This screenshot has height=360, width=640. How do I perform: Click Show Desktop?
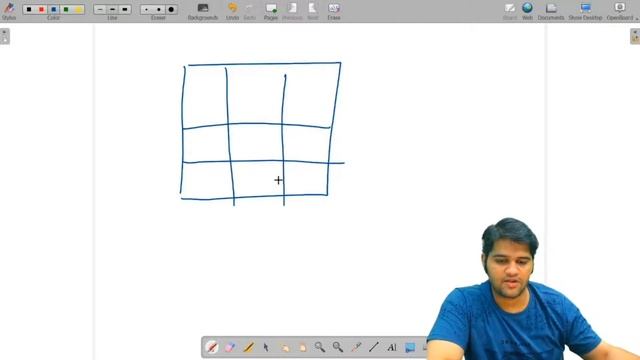[x=585, y=11]
